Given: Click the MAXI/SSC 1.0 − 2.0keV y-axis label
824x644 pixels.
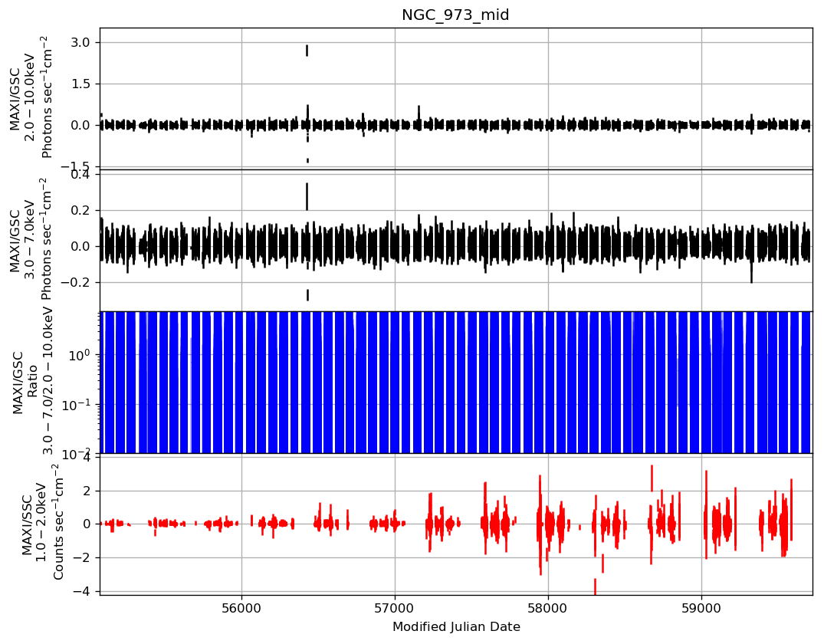Looking at the screenshot, I should tap(42, 524).
